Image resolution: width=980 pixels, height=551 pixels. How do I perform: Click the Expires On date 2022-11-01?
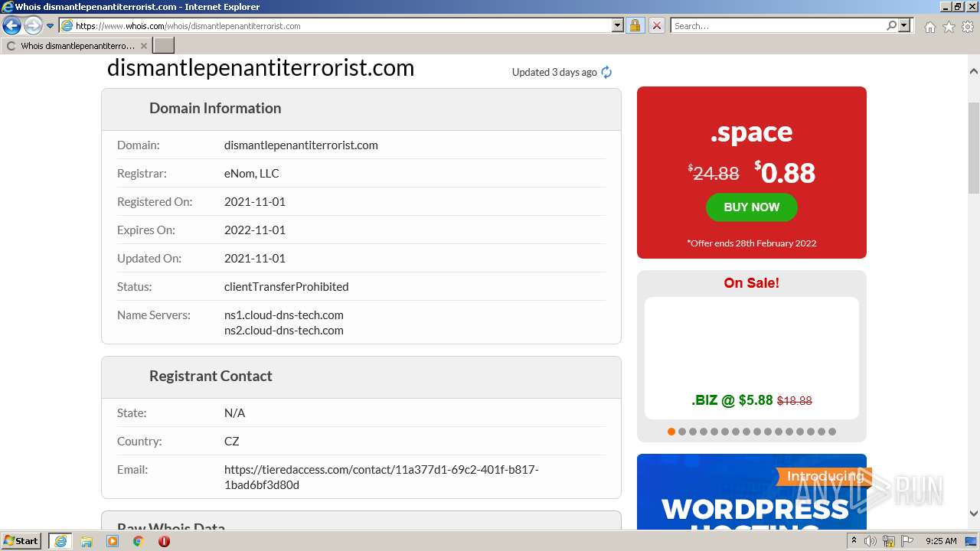coord(254,230)
